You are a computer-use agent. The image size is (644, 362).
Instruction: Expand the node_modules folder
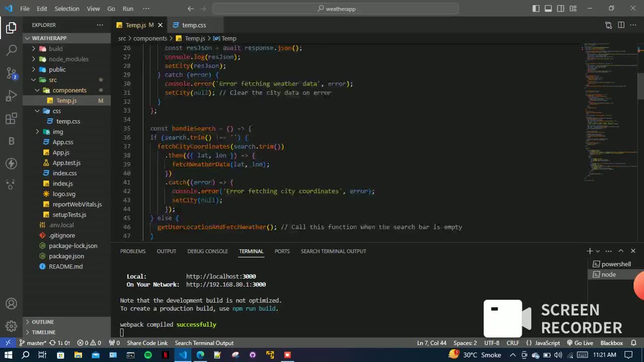click(68, 59)
